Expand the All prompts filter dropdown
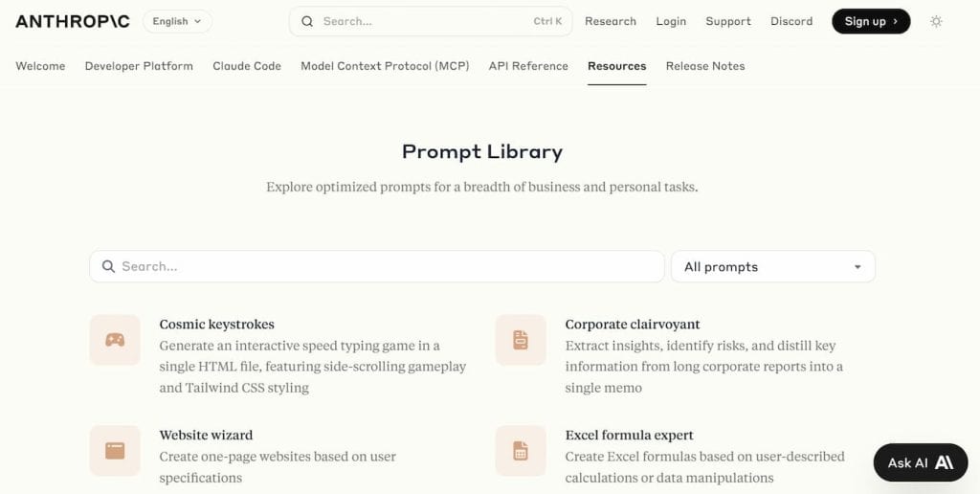This screenshot has height=494, width=980. (x=773, y=266)
